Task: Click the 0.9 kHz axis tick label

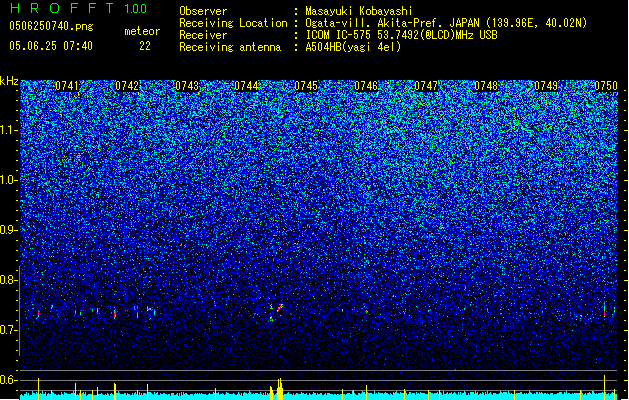Action: click(x=9, y=230)
